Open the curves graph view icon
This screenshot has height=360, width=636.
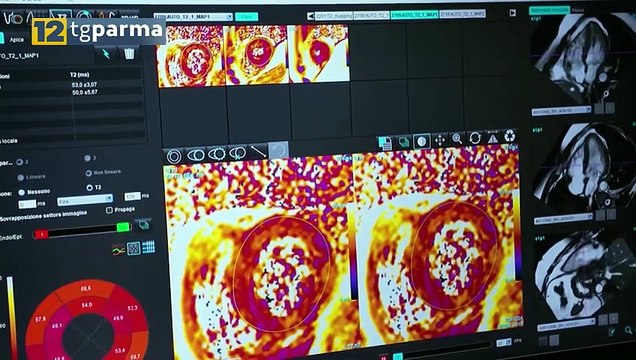(x=118, y=250)
